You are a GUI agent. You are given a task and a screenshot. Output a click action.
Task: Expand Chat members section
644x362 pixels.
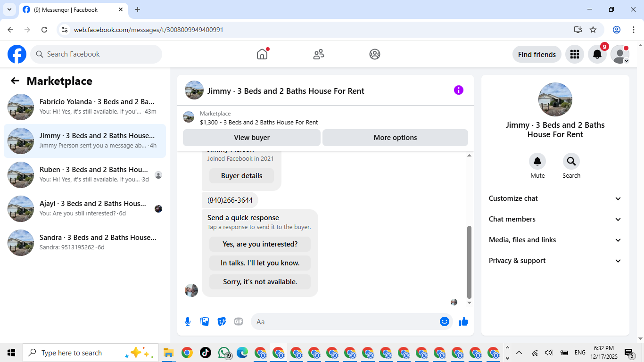pyautogui.click(x=555, y=219)
